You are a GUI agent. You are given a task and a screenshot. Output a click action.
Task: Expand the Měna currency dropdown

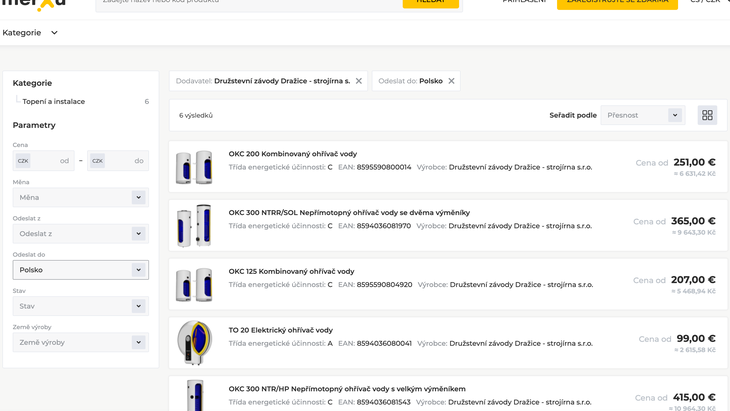click(x=81, y=197)
